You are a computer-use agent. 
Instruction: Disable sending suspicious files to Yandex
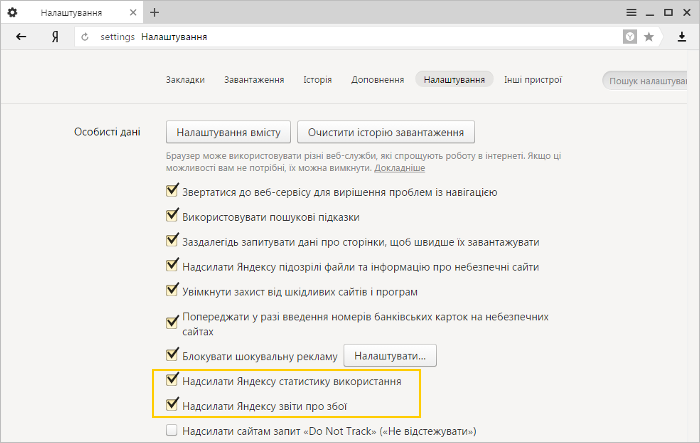[x=172, y=266]
